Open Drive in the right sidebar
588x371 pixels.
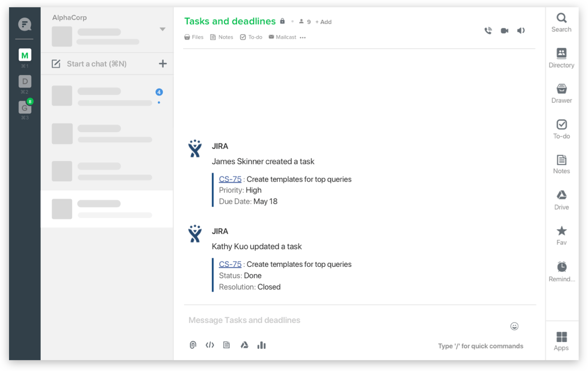click(561, 200)
